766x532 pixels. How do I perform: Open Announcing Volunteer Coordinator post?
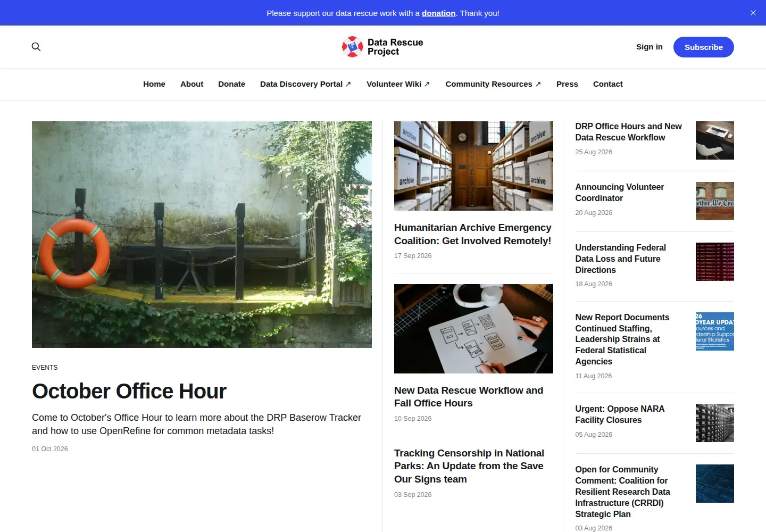point(620,193)
